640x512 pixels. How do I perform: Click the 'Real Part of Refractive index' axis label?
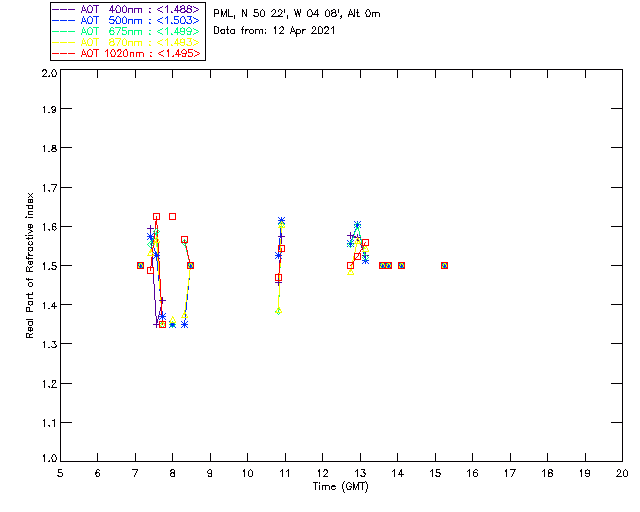[29, 265]
